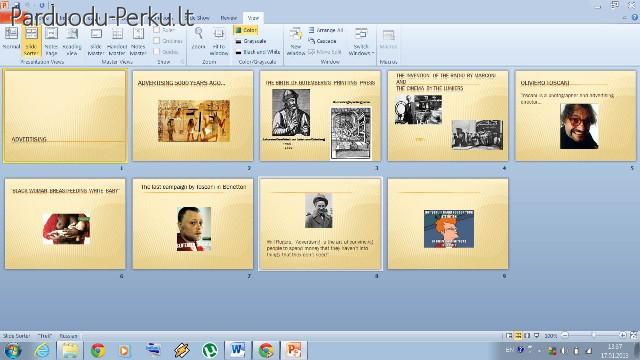Open File Explorer folder icon on taskbar
The height and width of the screenshot is (360, 640).
tap(70, 351)
